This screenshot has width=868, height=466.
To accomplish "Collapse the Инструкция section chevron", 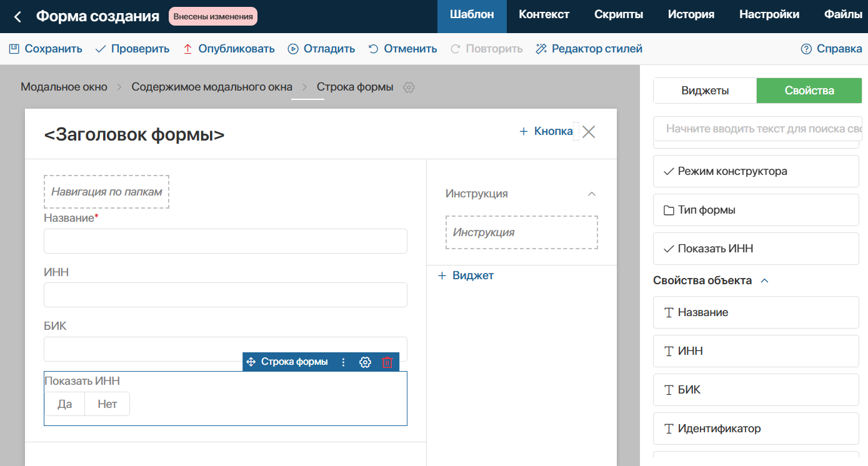I will click(x=592, y=194).
